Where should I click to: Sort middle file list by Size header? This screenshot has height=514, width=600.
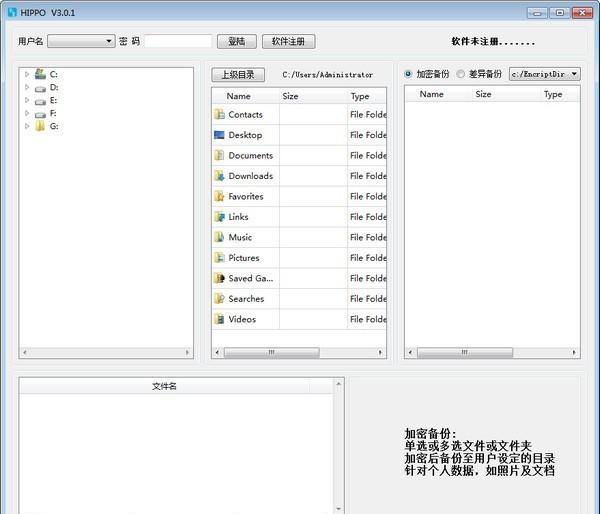tap(290, 96)
